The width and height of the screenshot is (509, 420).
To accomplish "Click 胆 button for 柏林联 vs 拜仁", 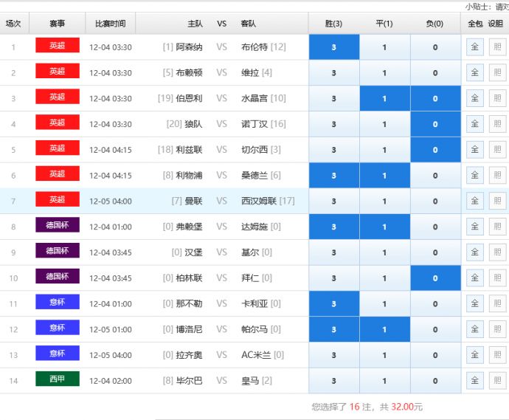I will point(497,278).
